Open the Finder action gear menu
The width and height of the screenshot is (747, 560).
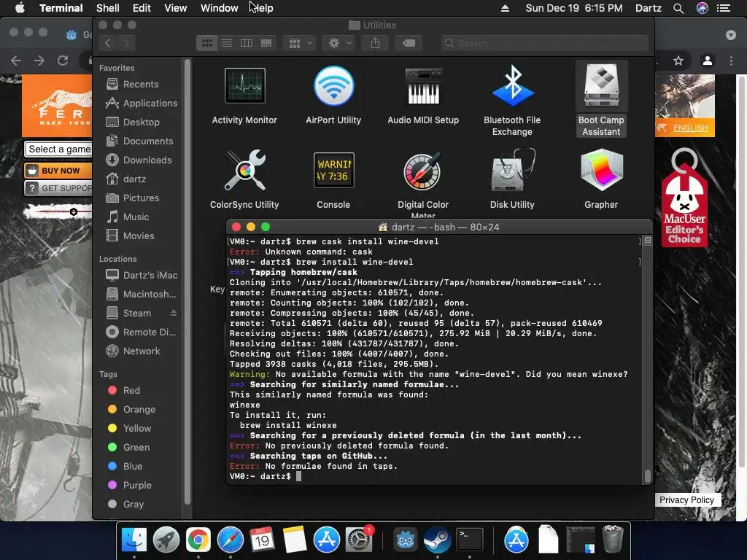click(339, 43)
